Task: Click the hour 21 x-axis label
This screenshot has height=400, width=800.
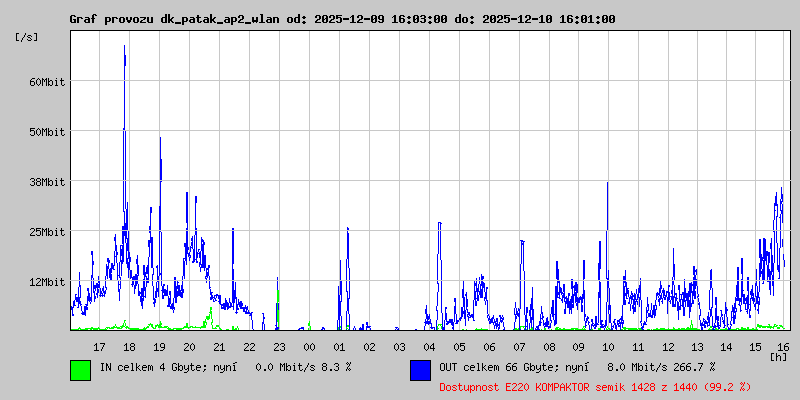Action: (x=219, y=347)
